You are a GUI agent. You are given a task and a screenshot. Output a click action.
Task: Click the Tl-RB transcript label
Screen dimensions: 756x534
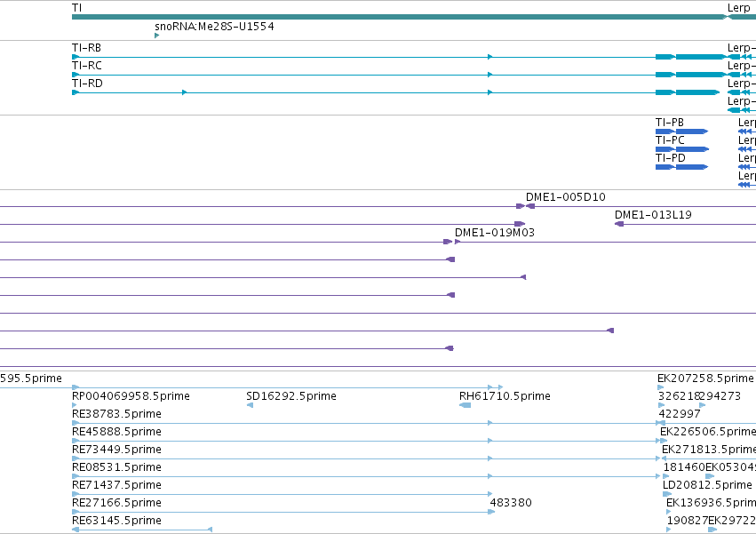[x=86, y=48]
